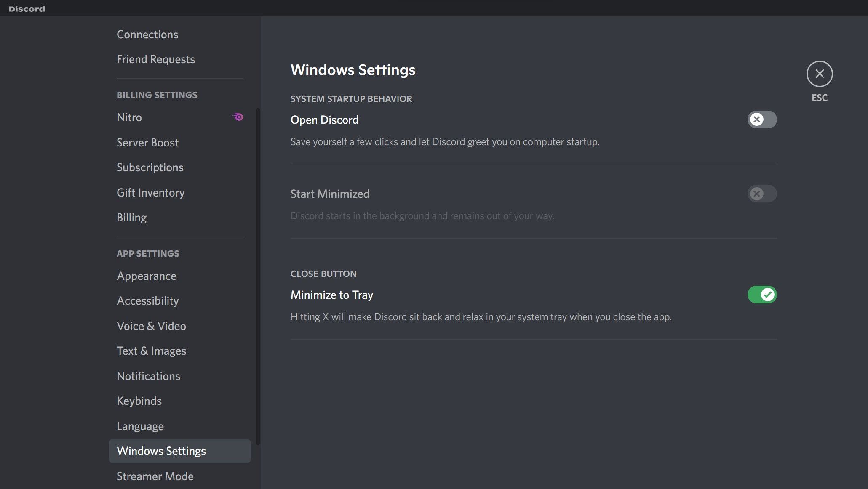Click the 'Hitting X will make Discord' description
The image size is (868, 489).
[x=481, y=317]
